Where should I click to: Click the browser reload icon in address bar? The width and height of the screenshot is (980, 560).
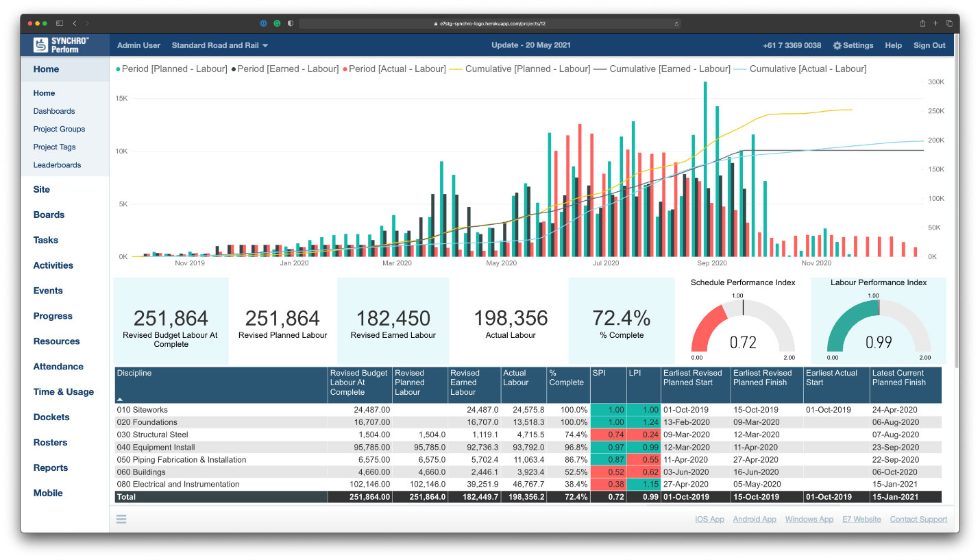coord(677,23)
